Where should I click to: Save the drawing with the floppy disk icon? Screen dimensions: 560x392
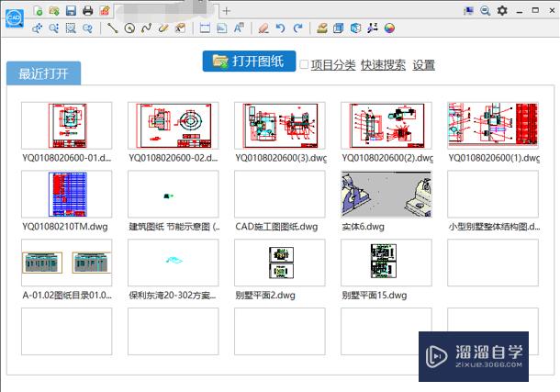(71, 11)
